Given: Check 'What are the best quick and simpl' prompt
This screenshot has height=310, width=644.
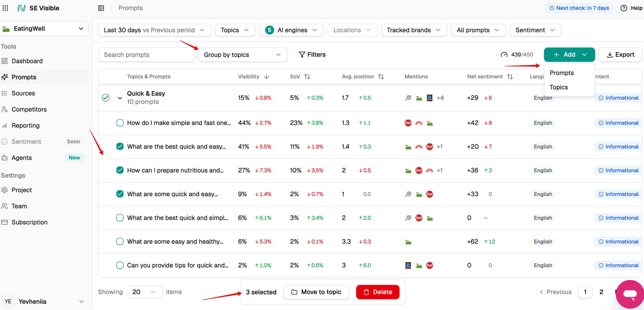Looking at the screenshot, I should (120, 218).
